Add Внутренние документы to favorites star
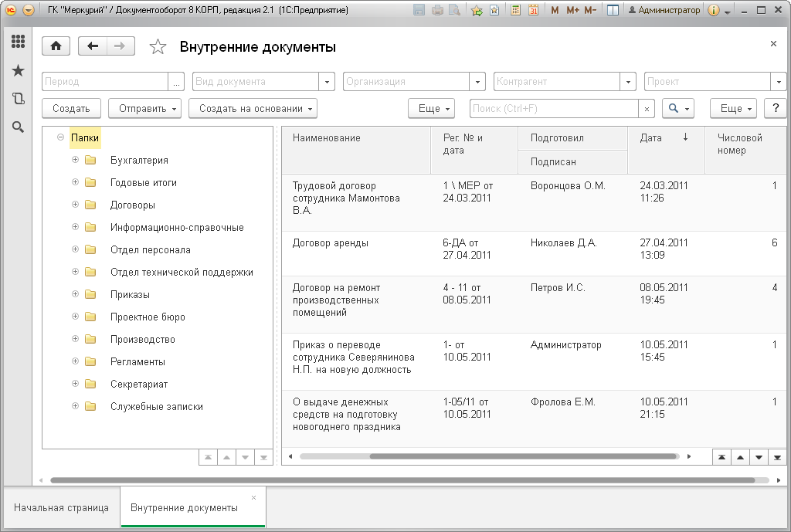This screenshot has width=791, height=532. click(x=158, y=47)
